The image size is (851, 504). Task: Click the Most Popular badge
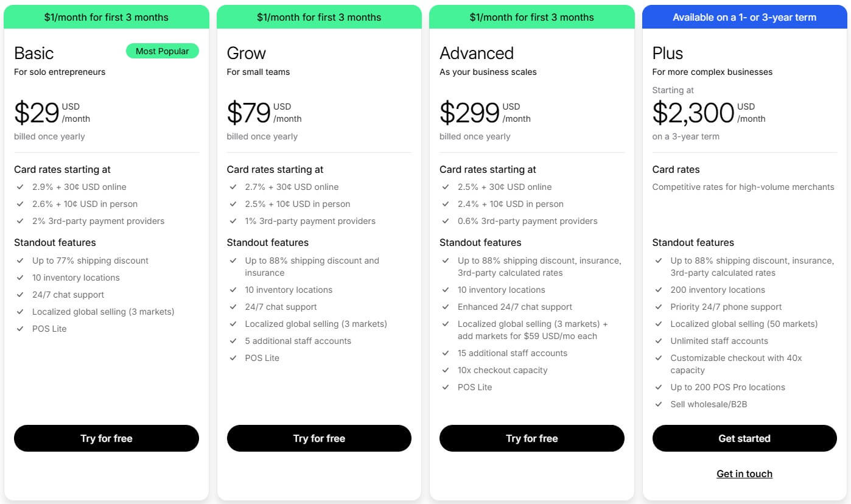click(162, 51)
